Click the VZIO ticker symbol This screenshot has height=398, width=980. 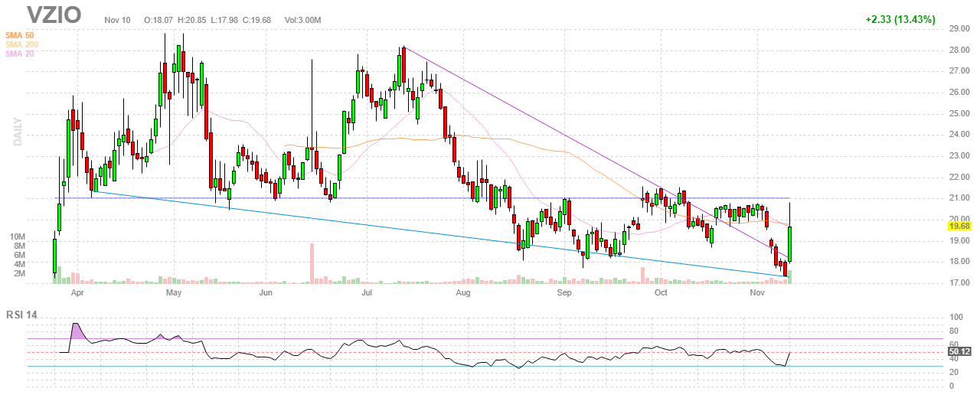pos(54,15)
